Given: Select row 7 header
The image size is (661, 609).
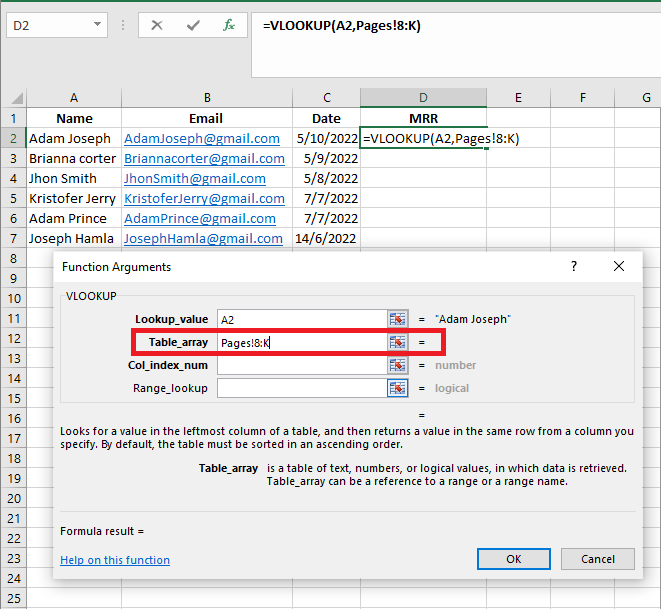Looking at the screenshot, I should pyautogui.click(x=13, y=238).
